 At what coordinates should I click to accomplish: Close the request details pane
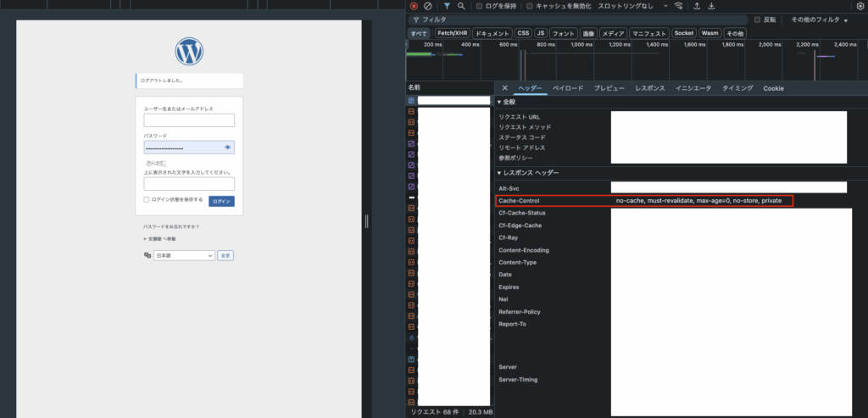pos(505,88)
